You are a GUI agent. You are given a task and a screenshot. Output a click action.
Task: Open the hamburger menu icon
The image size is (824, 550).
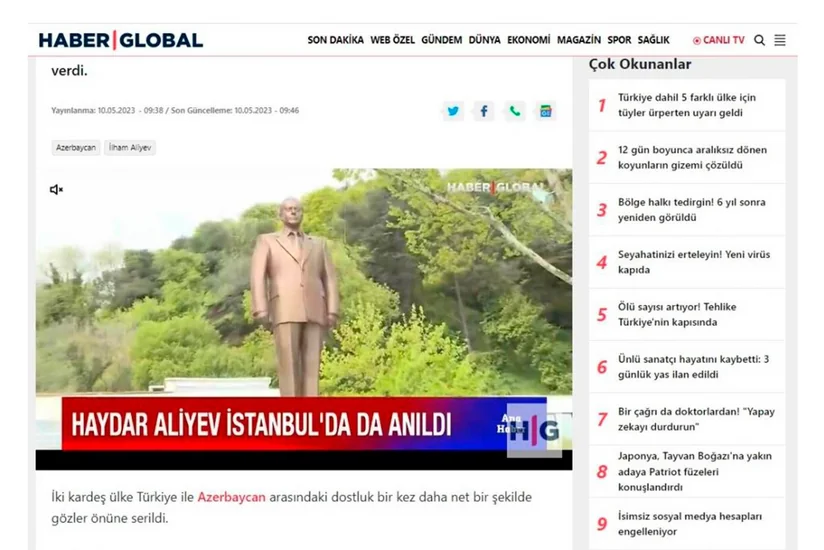[780, 40]
